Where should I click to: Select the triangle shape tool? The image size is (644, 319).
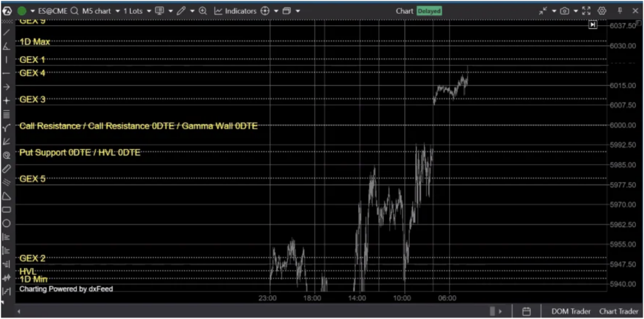(x=6, y=196)
